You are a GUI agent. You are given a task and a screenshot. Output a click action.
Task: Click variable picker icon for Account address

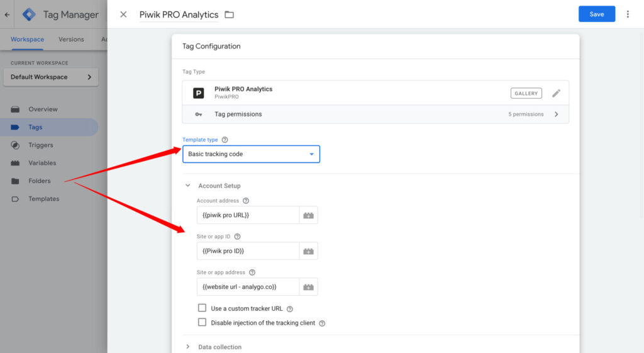308,215
